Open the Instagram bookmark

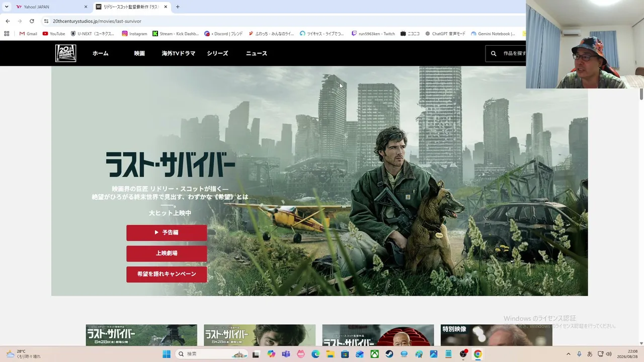coord(135,34)
